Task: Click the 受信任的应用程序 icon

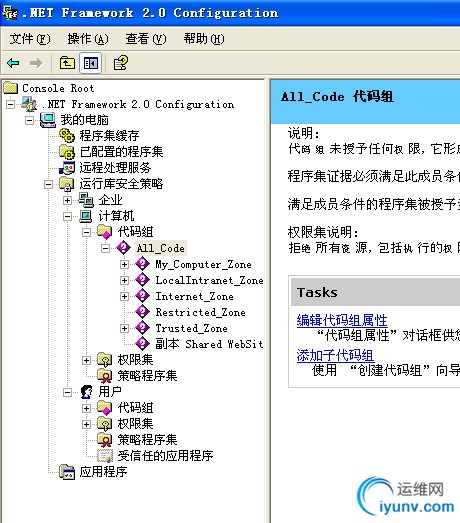Action: tap(105, 456)
